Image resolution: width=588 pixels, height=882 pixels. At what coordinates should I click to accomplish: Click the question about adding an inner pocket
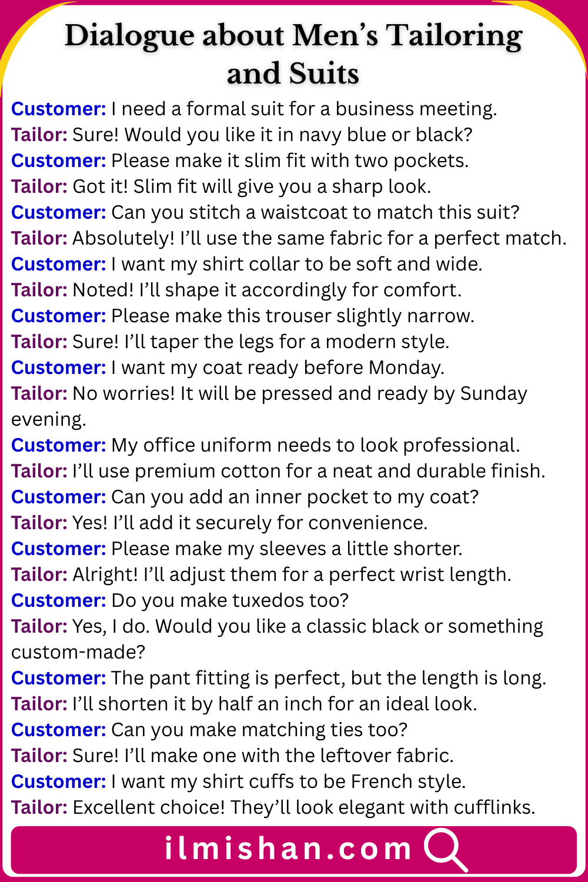coord(295,497)
